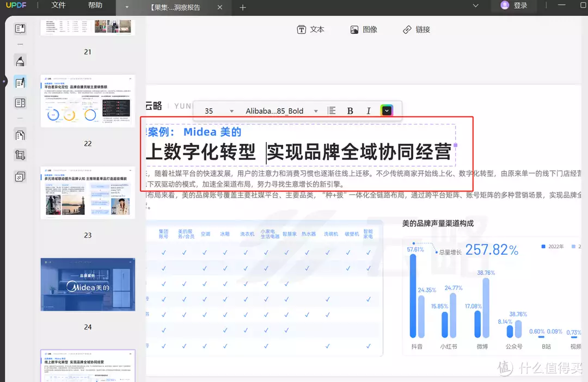
Task: Open the Organize Pages tool
Action: tap(20, 135)
